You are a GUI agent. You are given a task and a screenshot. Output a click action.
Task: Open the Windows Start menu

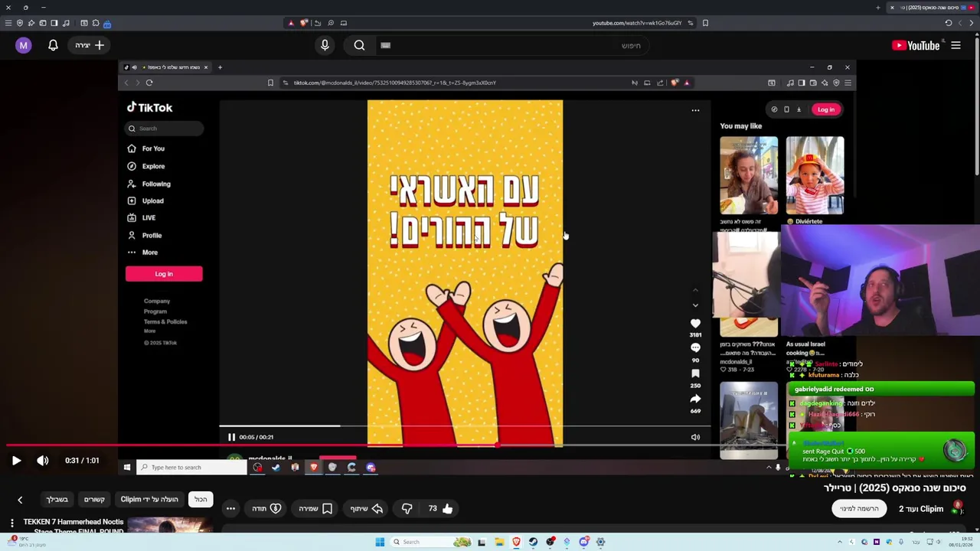[380, 542]
